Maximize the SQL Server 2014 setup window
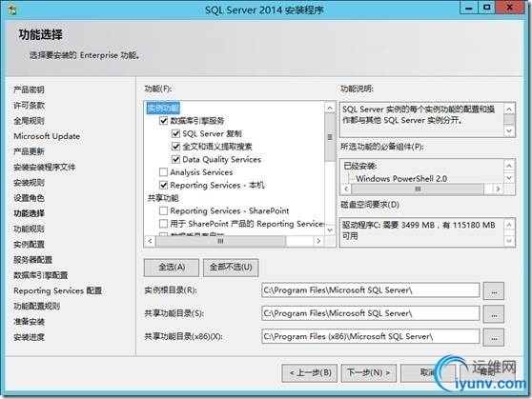Image resolution: width=532 pixels, height=399 pixels. 487,8
